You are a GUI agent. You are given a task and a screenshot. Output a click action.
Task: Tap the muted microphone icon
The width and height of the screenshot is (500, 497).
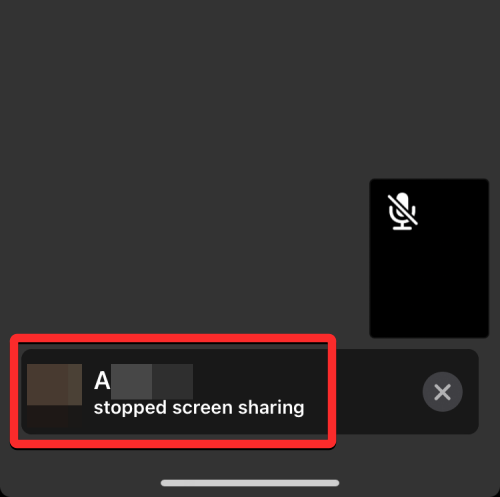[403, 211]
